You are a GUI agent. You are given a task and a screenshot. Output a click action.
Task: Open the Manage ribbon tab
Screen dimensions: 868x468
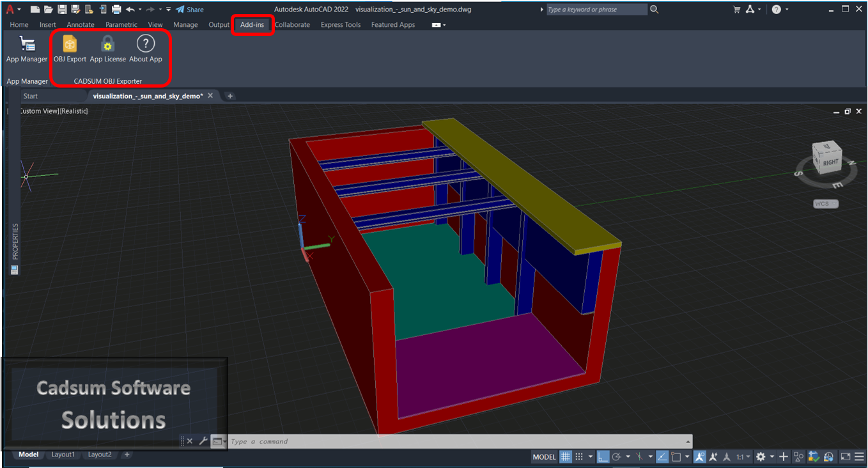(x=185, y=25)
